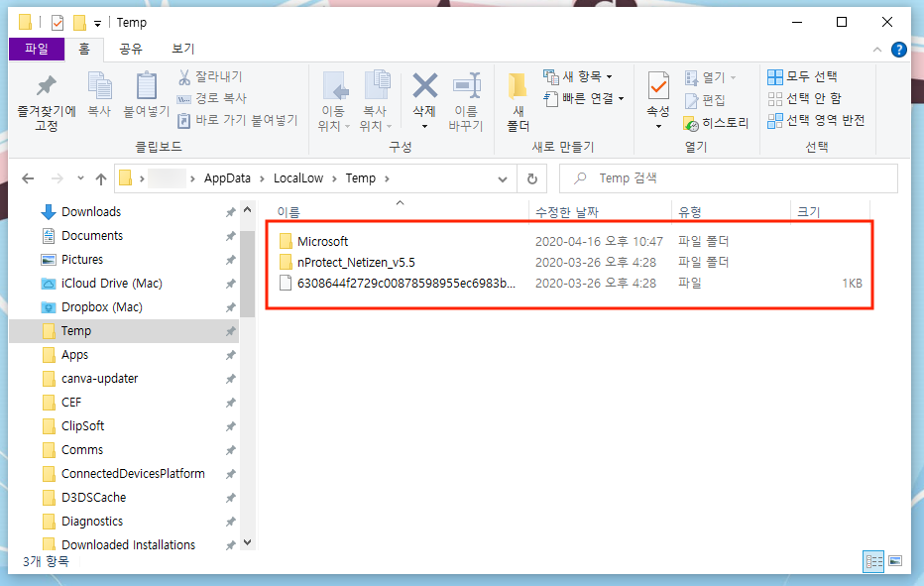Open Dropbox (Mac) in sidebar

[x=101, y=307]
